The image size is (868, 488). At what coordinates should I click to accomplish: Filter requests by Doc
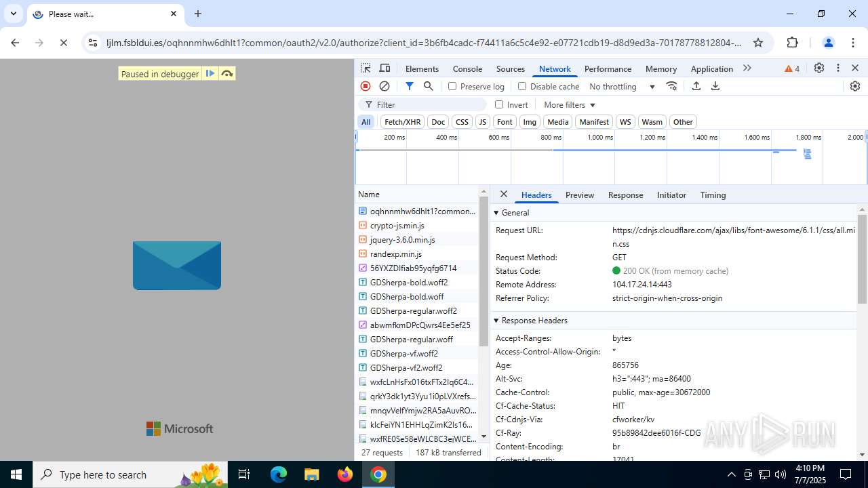tap(438, 122)
